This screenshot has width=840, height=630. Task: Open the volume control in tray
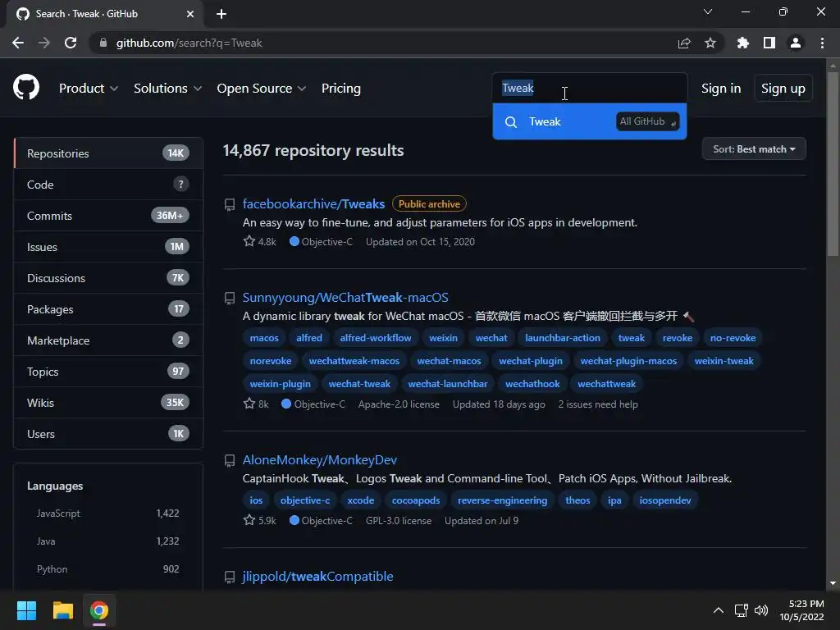(x=760, y=610)
